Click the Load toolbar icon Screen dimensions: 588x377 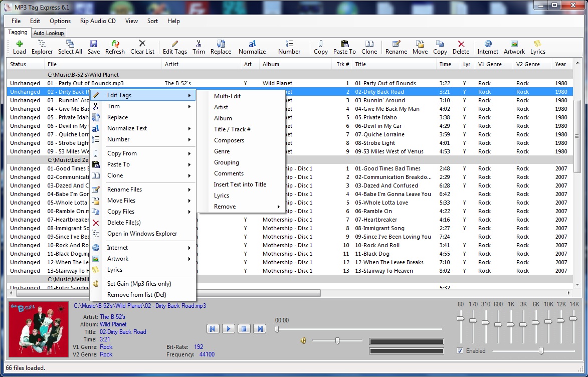pos(19,47)
